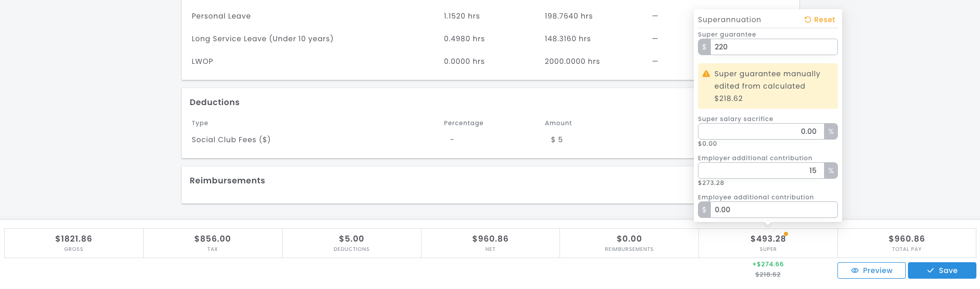This screenshot has width=980, height=289.
Task: Toggle dollar unit for Employee additional contribution
Action: point(704,210)
